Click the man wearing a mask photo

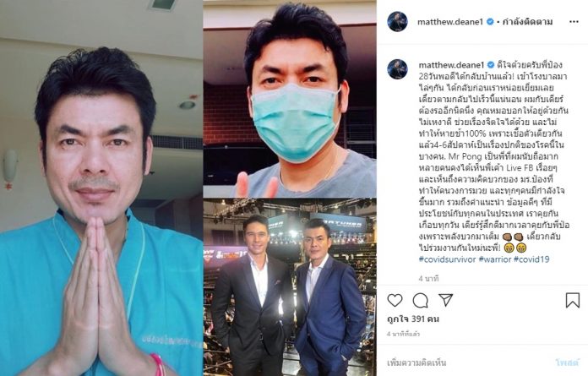tap(290, 99)
